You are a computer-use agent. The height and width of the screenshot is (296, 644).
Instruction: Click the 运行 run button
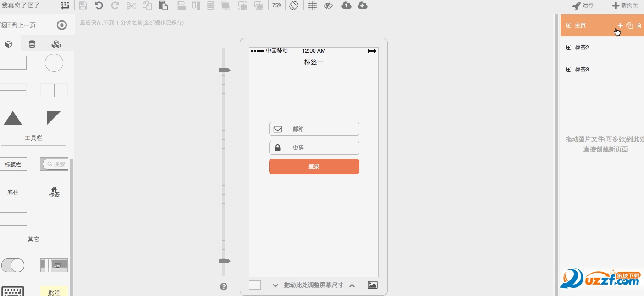pos(583,5)
